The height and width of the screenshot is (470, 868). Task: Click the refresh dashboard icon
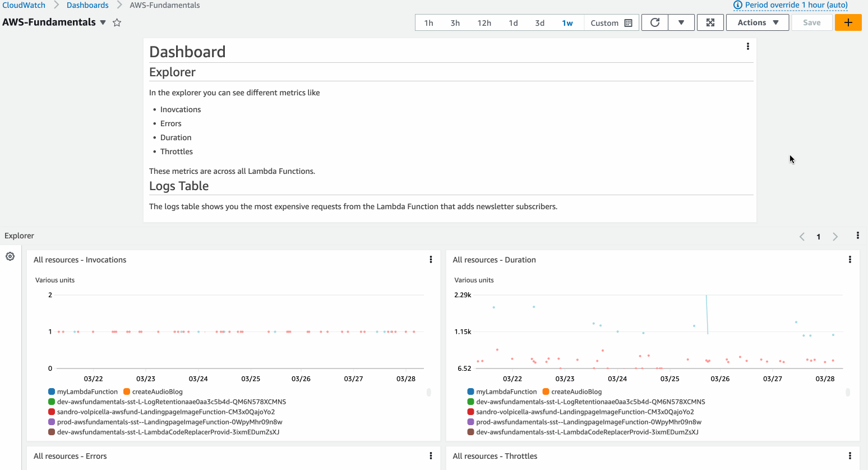(x=654, y=22)
